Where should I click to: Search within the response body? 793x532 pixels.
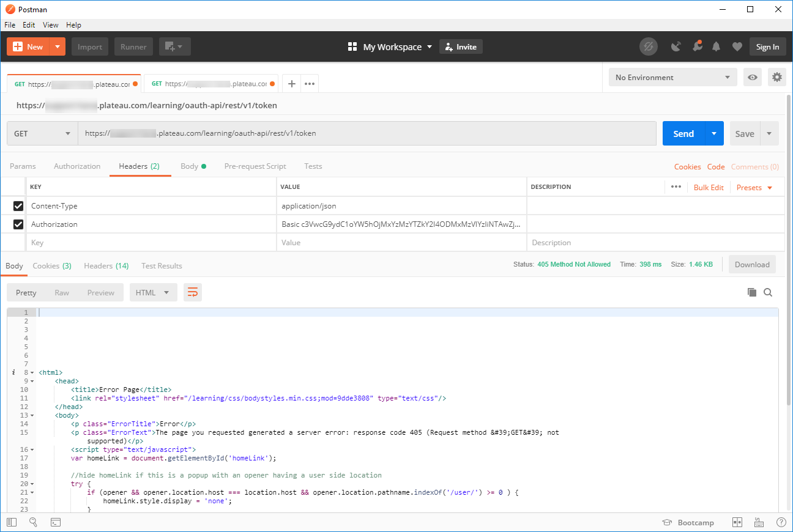pyautogui.click(x=768, y=292)
